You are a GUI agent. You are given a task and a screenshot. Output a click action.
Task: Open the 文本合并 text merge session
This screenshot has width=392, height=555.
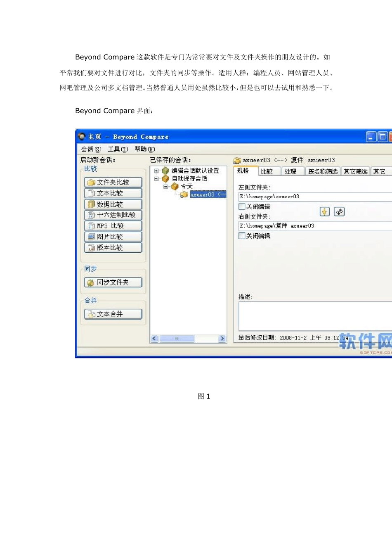tap(113, 314)
